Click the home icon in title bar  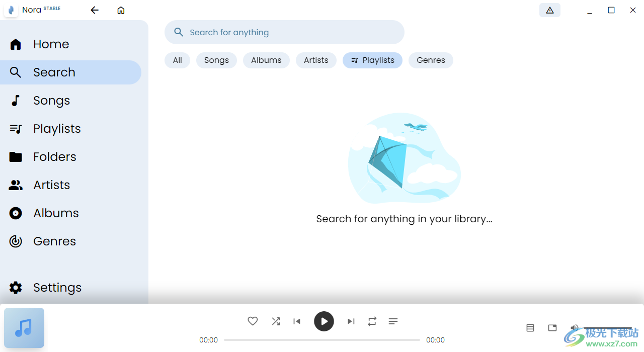(121, 10)
